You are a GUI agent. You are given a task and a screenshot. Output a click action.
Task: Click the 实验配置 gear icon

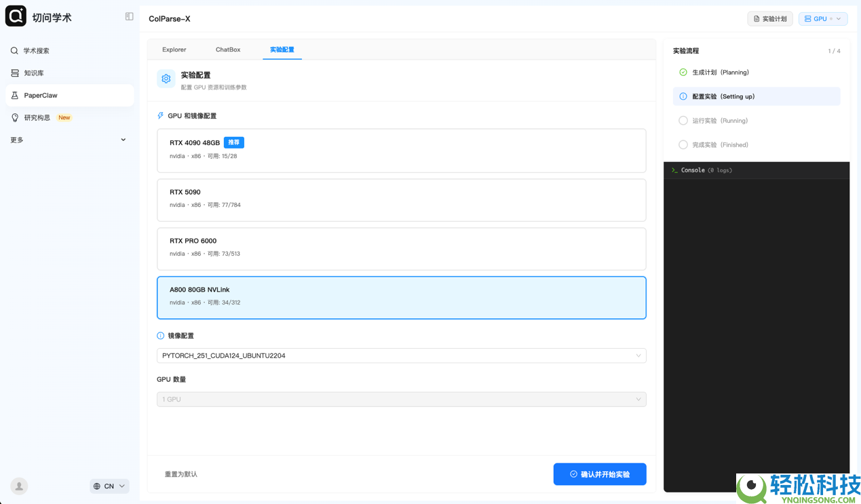tap(166, 79)
